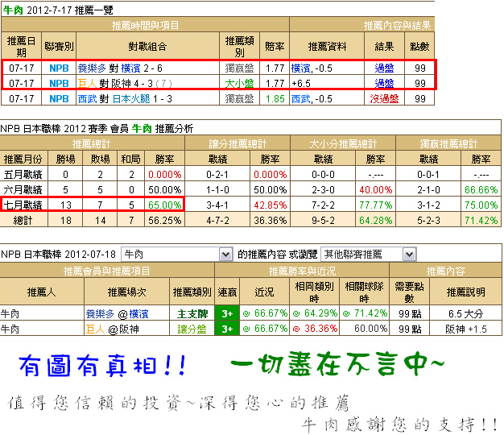Click the 75.00% 獨贏 win rate

481,205
